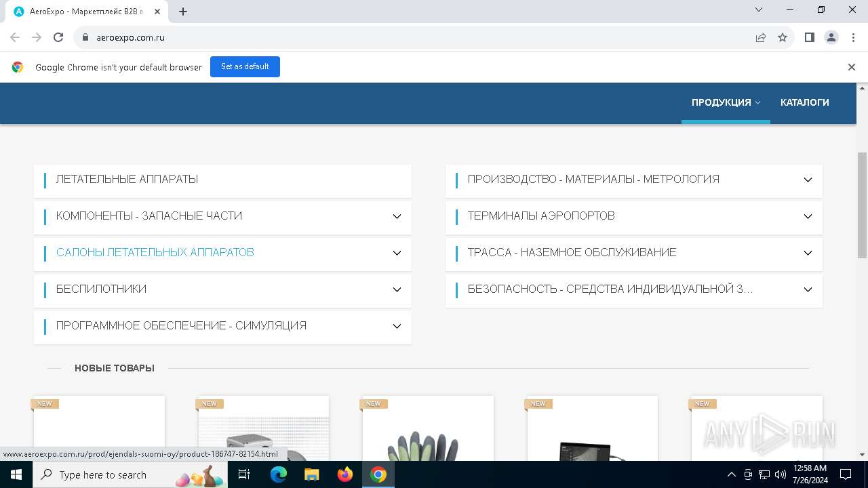Click the НОВЫЕ ТОВАРЫ heading

click(x=115, y=368)
